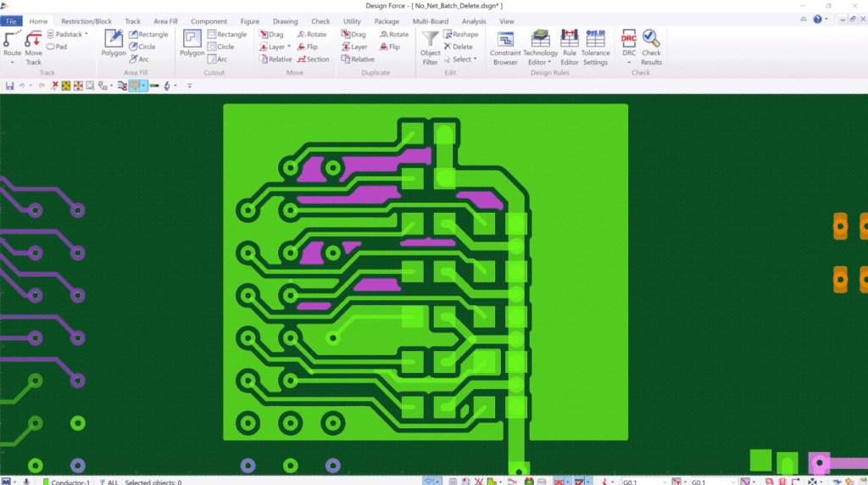The image size is (868, 485).
Task: Select the Area Fill Arc tool
Action: pyautogui.click(x=139, y=59)
